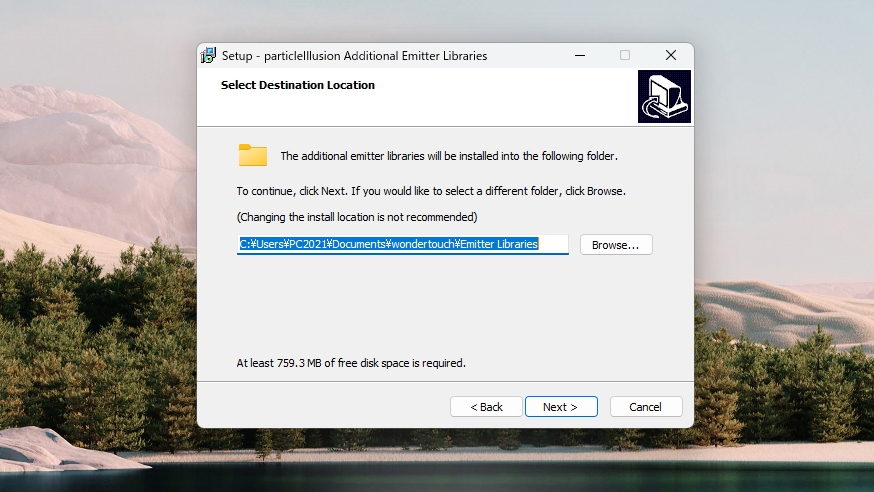Click the setup installer icon in title bar

208,55
